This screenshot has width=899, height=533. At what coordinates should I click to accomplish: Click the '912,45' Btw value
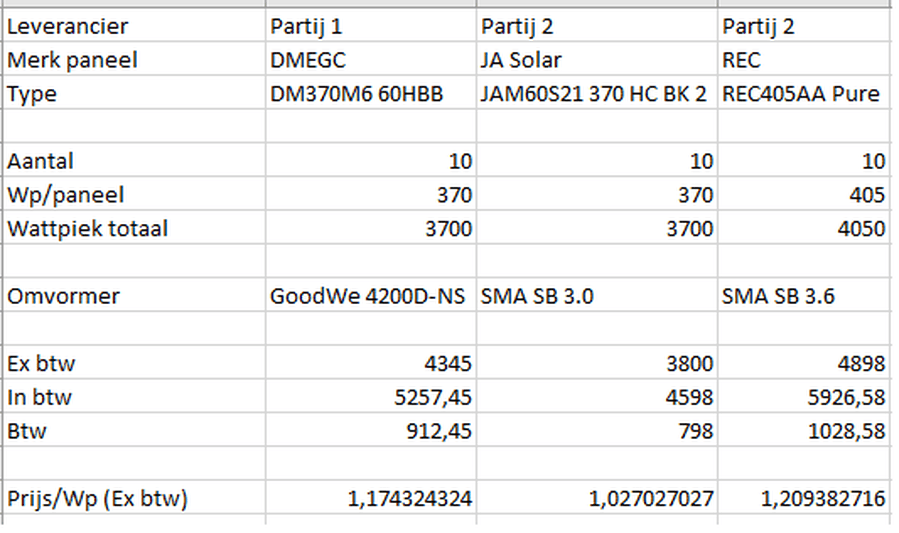pos(371,431)
